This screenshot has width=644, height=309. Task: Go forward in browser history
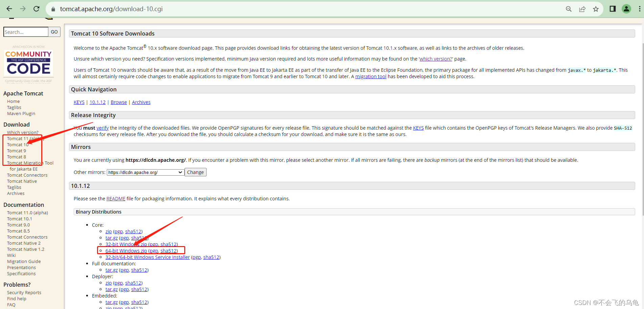[x=23, y=9]
